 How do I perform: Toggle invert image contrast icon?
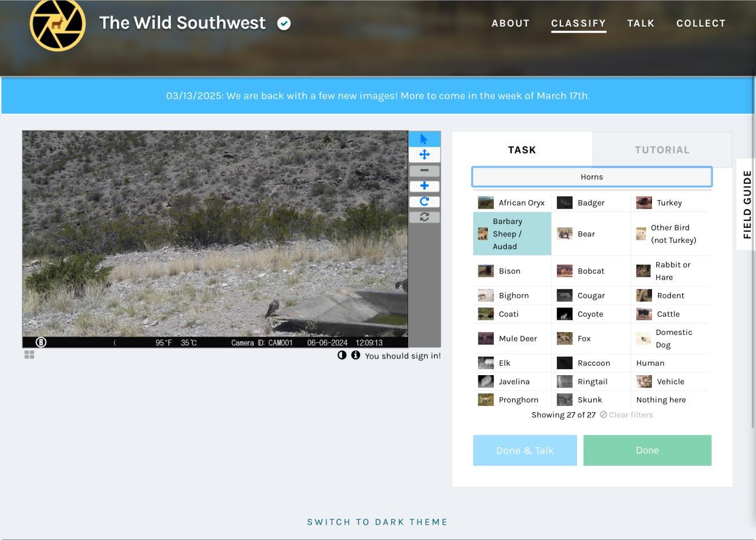click(x=342, y=355)
